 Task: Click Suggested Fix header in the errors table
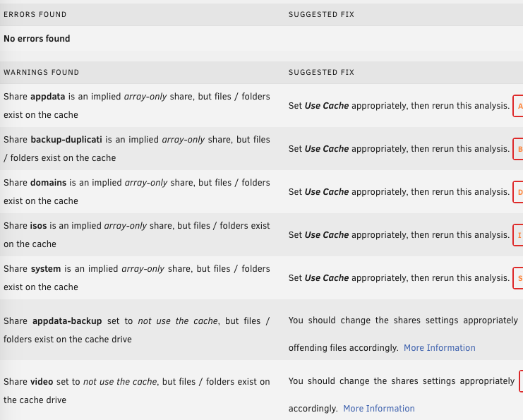tap(321, 14)
